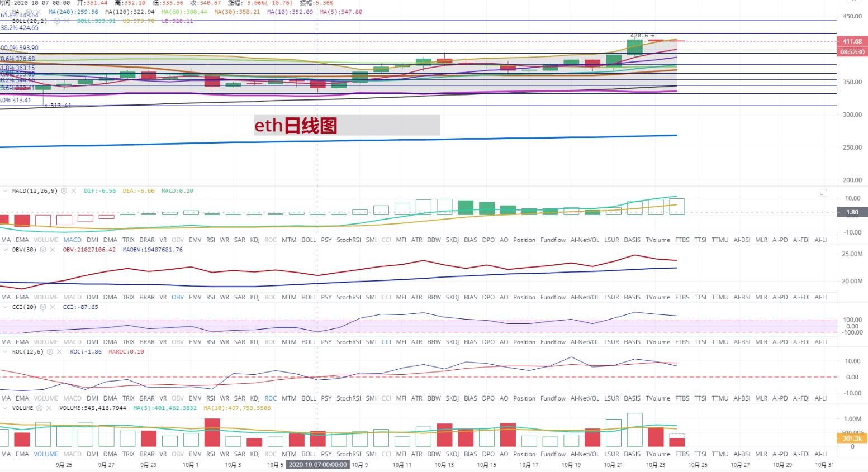Viewport: 868px width, 472px height.
Task: Toggle StochRSI in the OBV panel row
Action: click(348, 298)
